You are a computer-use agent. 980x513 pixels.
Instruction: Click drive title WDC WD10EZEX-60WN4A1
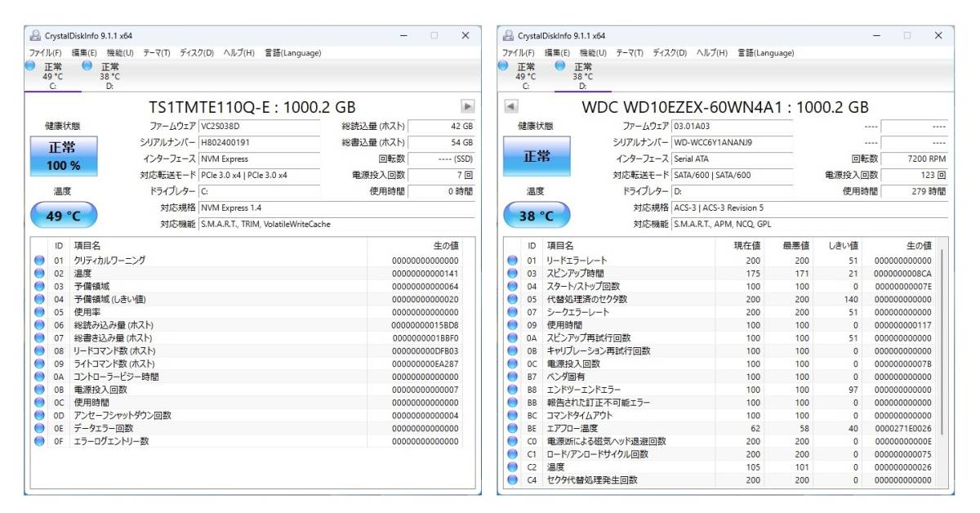pyautogui.click(x=685, y=107)
